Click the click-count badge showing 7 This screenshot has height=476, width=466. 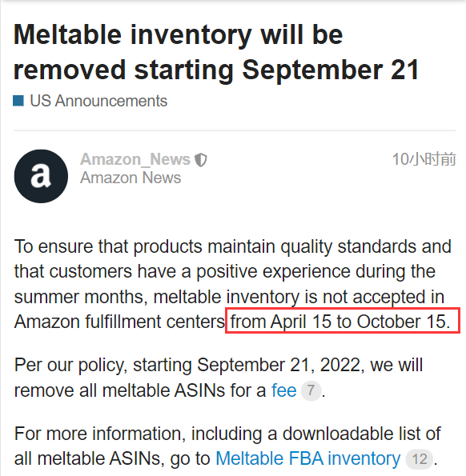pos(311,390)
